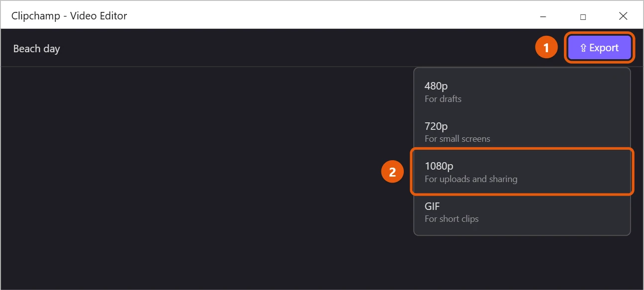Close the Clipchamp Video Editor window
The image size is (644, 290).
(623, 16)
